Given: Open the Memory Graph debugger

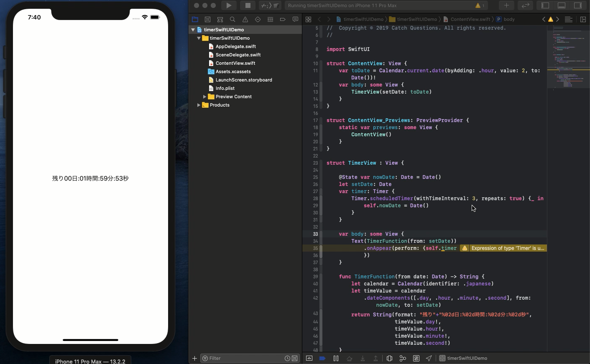Looking at the screenshot, I should click(x=402, y=358).
